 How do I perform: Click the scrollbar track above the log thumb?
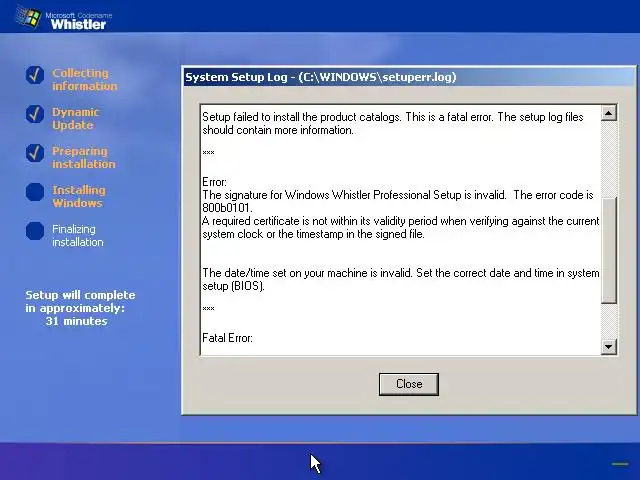coord(609,159)
